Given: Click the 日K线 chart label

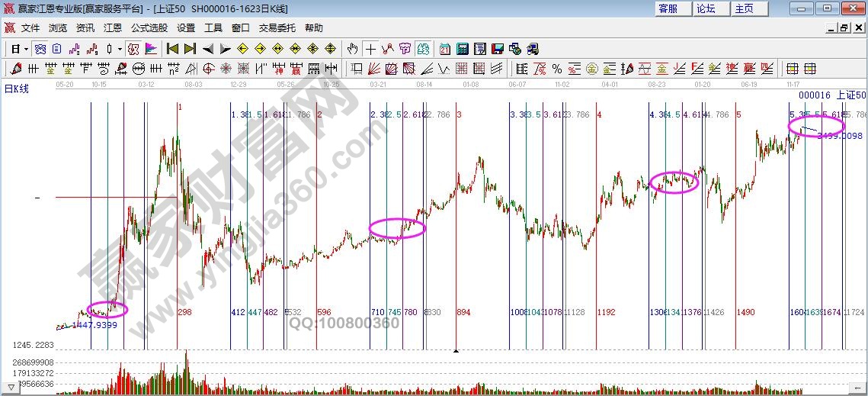Looking at the screenshot, I should tap(17, 89).
